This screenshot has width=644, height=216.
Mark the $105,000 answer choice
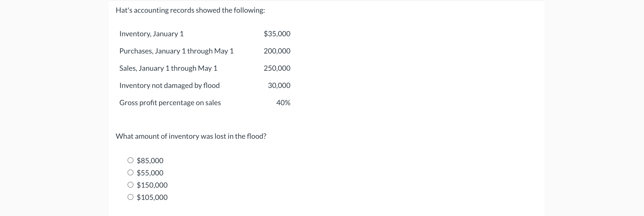(x=130, y=197)
